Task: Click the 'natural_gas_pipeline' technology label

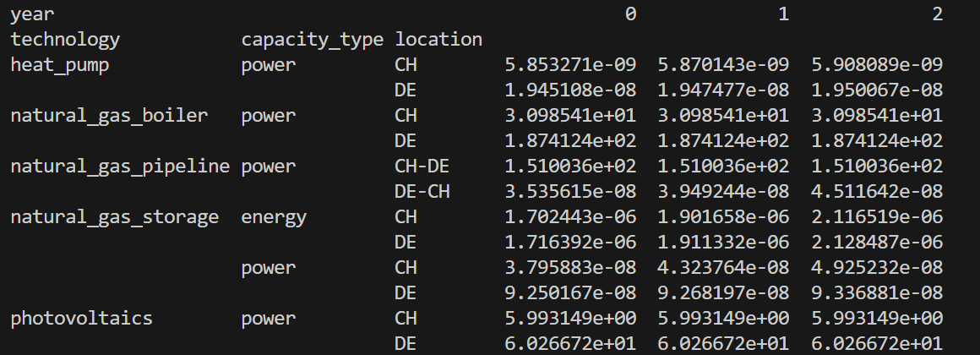Action: pyautogui.click(x=120, y=167)
